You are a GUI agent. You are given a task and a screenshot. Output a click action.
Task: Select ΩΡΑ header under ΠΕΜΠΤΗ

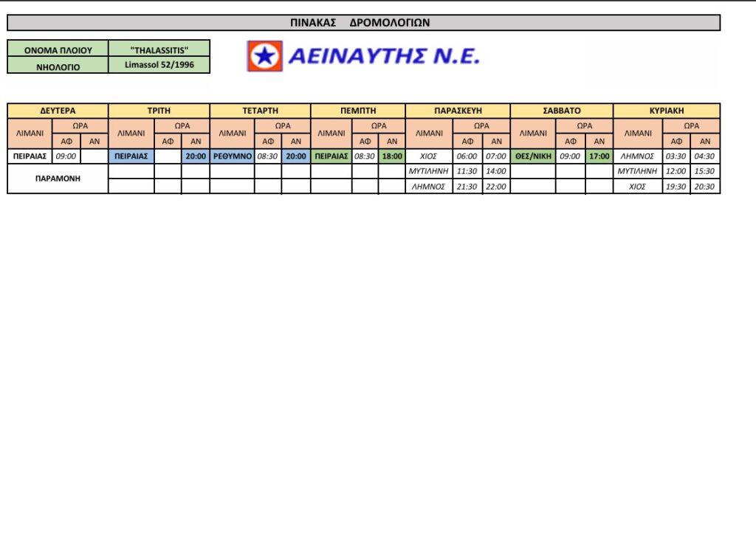click(379, 125)
